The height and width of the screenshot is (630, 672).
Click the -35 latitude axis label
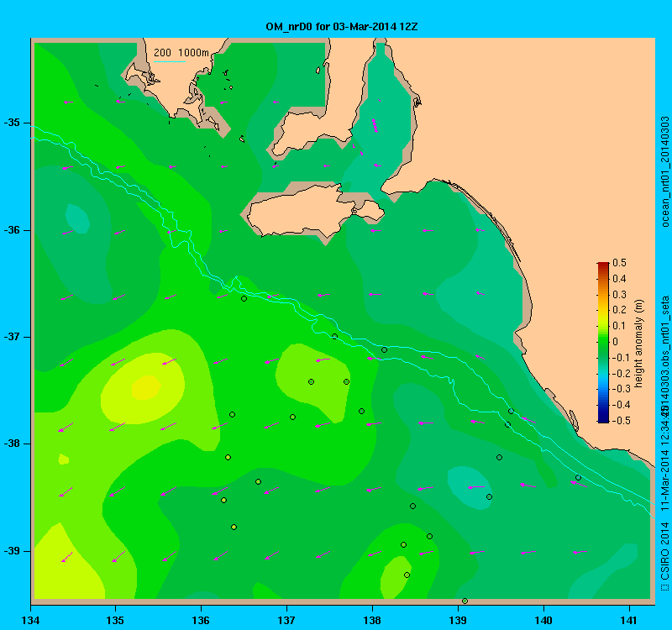pos(13,123)
